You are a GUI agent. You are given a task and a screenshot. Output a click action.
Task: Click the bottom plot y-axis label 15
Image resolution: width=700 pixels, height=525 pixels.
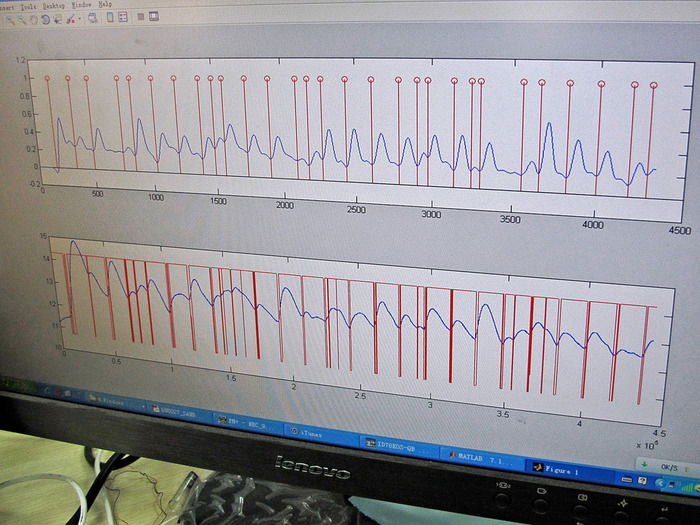pyautogui.click(x=43, y=236)
